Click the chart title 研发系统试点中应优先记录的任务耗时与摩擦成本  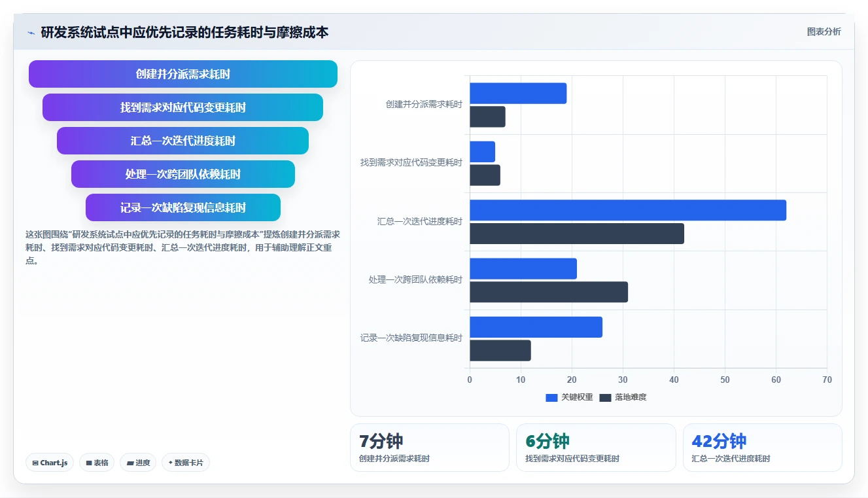click(x=184, y=32)
